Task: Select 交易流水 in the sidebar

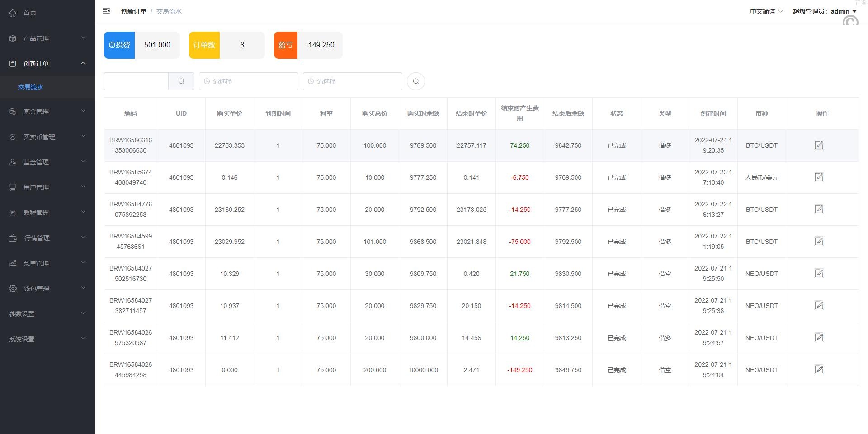Action: (x=31, y=87)
